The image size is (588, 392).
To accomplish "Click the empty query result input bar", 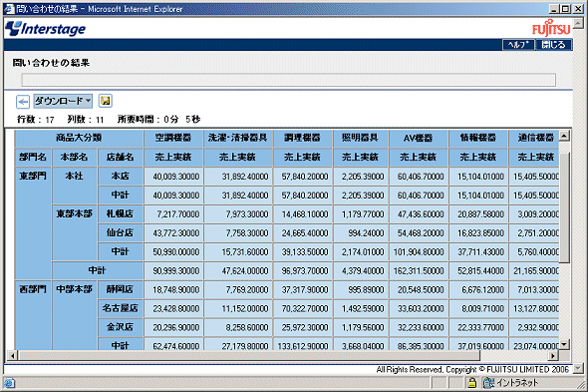I will [x=288, y=80].
